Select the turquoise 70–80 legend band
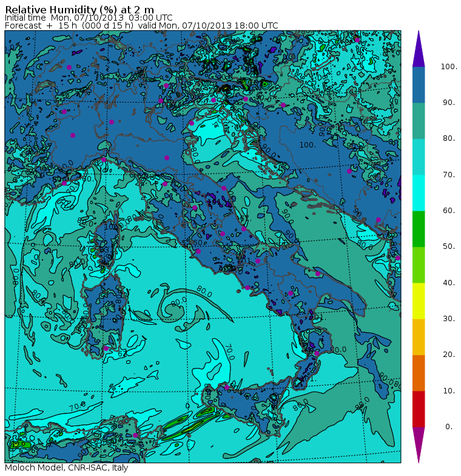This screenshot has width=461, height=476. [419, 157]
